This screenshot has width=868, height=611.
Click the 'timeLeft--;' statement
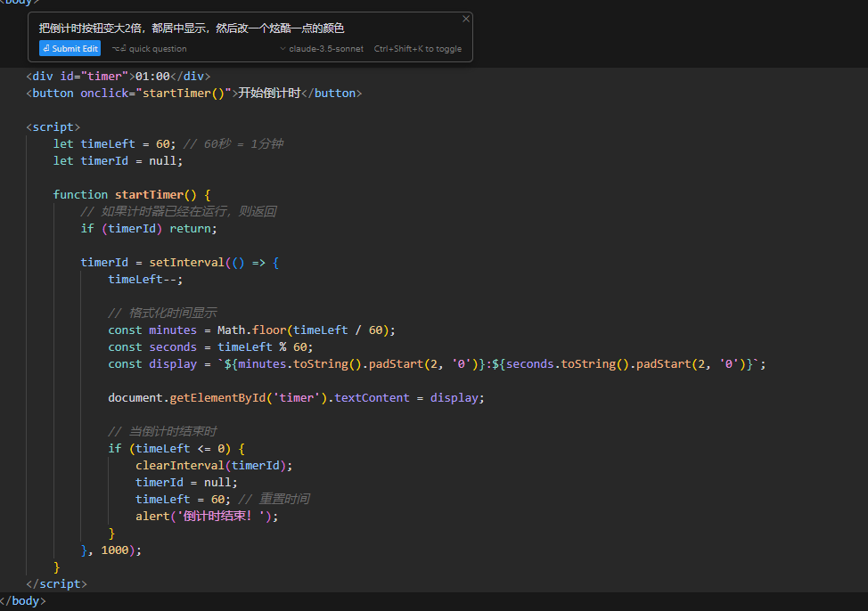point(145,280)
